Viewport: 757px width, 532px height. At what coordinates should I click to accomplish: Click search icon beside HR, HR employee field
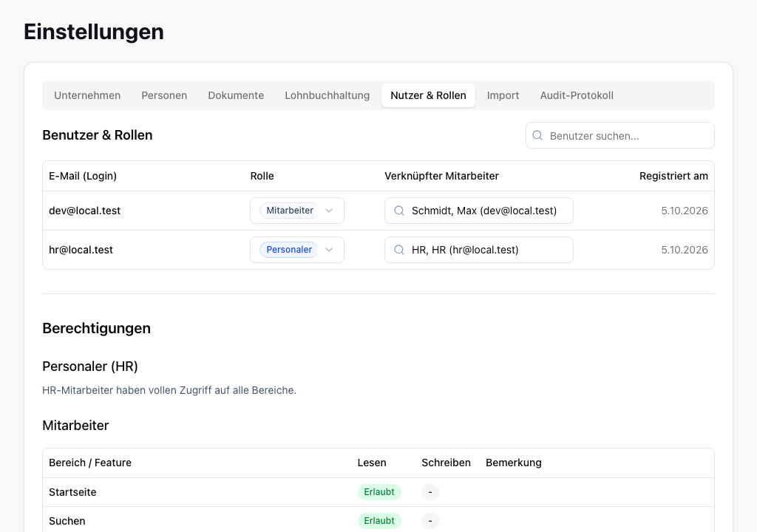tap(399, 250)
